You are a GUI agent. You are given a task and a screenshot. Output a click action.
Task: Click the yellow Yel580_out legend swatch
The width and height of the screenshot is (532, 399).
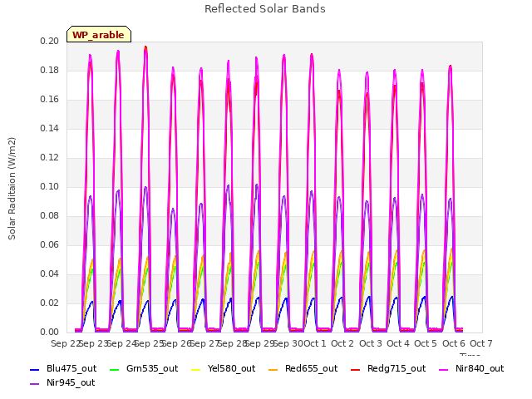pyautogui.click(x=196, y=369)
